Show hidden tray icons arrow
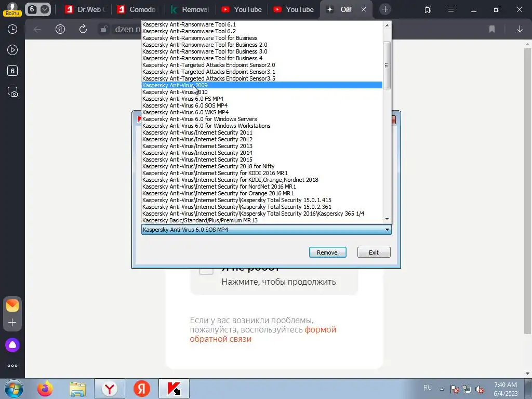Screen dimensions: 532x399 click(x=442, y=389)
